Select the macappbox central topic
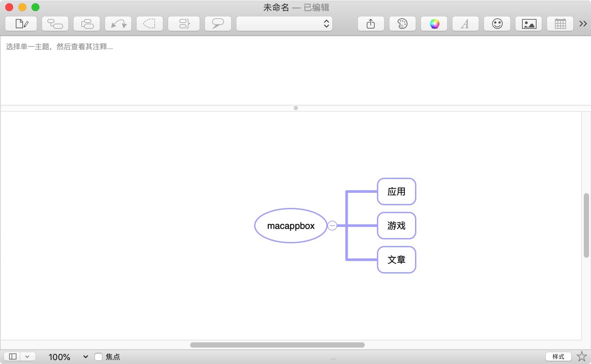Viewport: 591px width, 364px height. 291,226
